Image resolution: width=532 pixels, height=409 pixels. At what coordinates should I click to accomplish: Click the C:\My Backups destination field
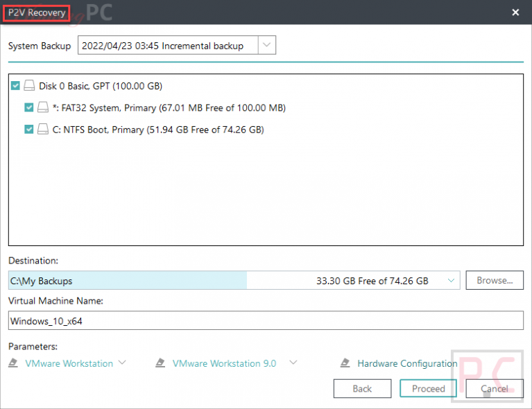tap(234, 280)
